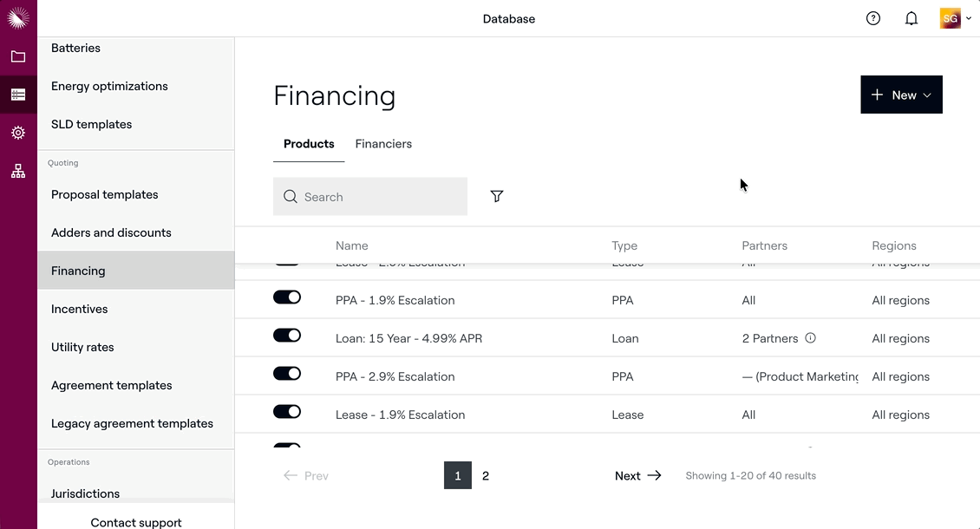The image size is (980, 529).
Task: Open the New dropdown button
Action: click(x=901, y=95)
